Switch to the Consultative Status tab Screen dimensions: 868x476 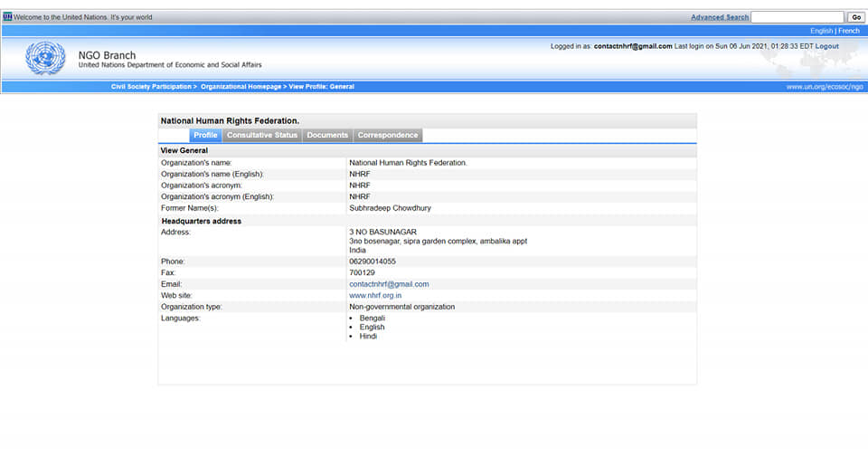(262, 135)
